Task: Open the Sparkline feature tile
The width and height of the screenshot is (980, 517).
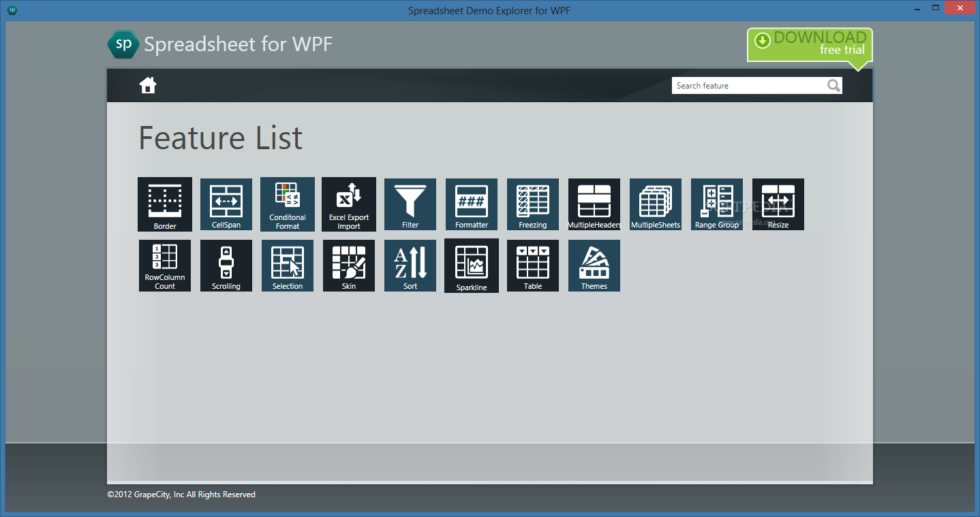Action: pyautogui.click(x=472, y=266)
